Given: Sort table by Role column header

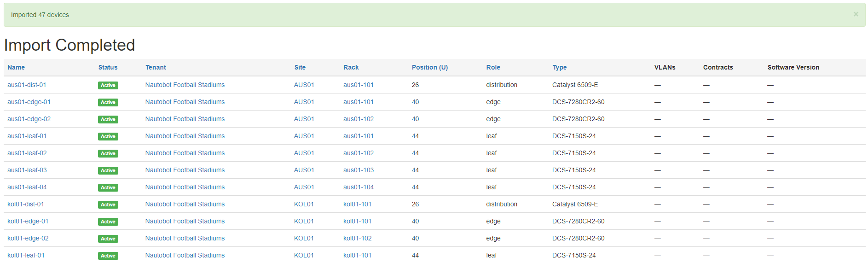Looking at the screenshot, I should (x=493, y=67).
